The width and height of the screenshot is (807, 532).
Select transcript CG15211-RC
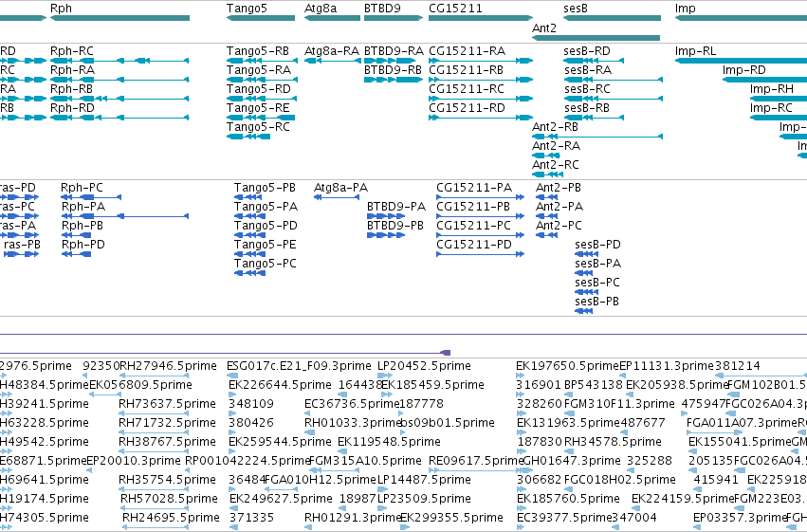pyautogui.click(x=481, y=99)
